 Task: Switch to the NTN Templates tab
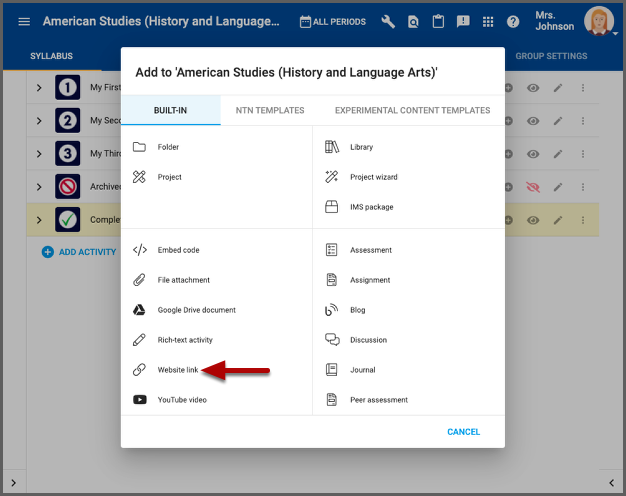269,110
